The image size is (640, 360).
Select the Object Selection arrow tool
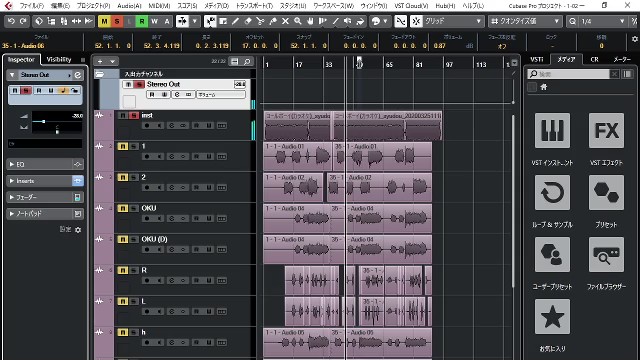(210, 21)
